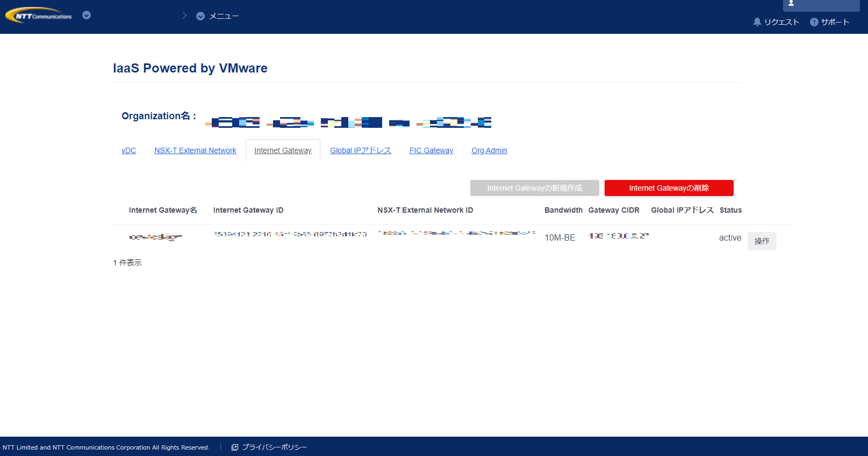Screen dimensions: 868x456
Task: Switch to the vDC tab
Action: (x=129, y=150)
